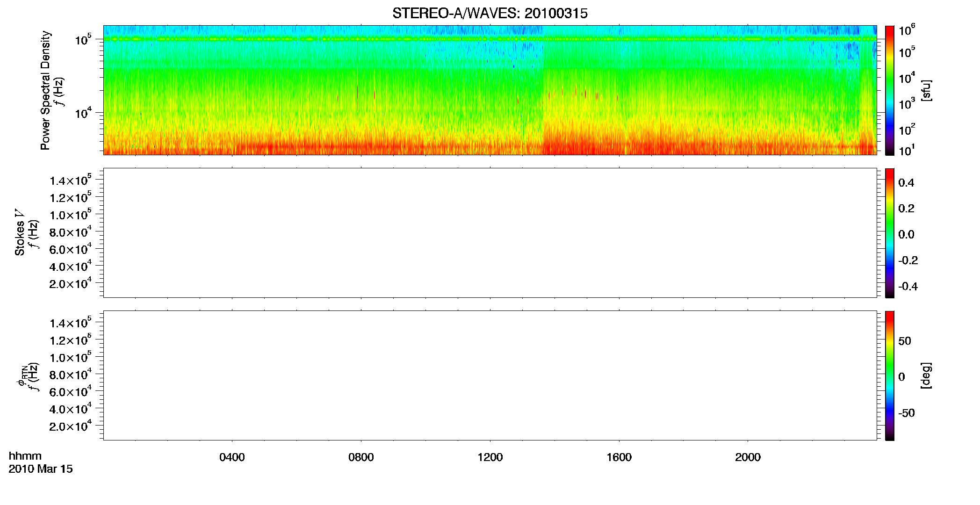Click the 2010 Mar 15 date label
This screenshot has height=505, width=980.
point(41,469)
